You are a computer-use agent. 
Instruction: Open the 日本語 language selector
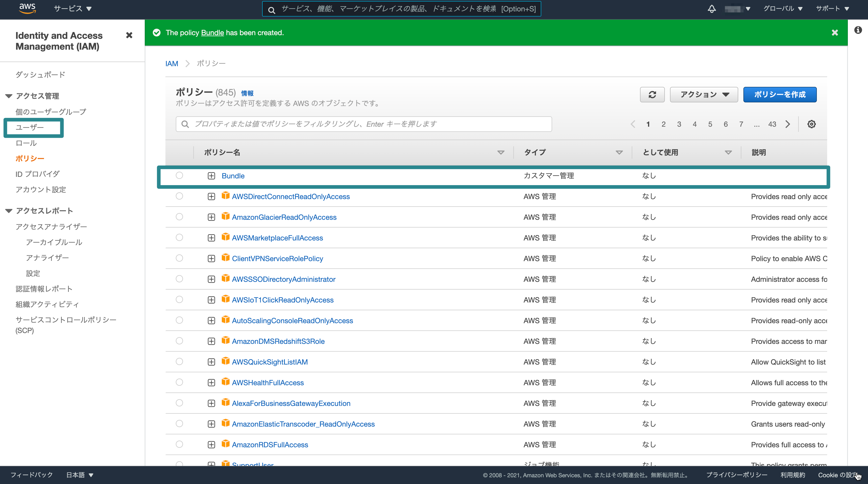click(80, 475)
